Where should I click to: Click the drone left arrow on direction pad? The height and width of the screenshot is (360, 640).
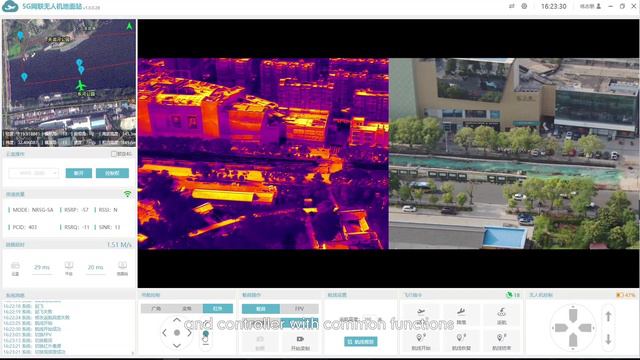pyautogui.click(x=561, y=327)
